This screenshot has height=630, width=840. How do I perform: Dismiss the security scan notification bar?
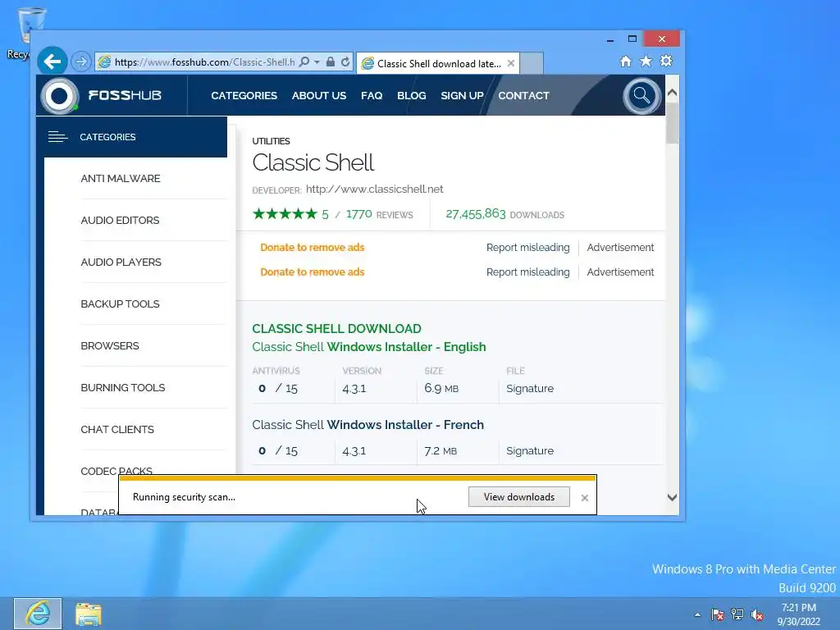(584, 498)
